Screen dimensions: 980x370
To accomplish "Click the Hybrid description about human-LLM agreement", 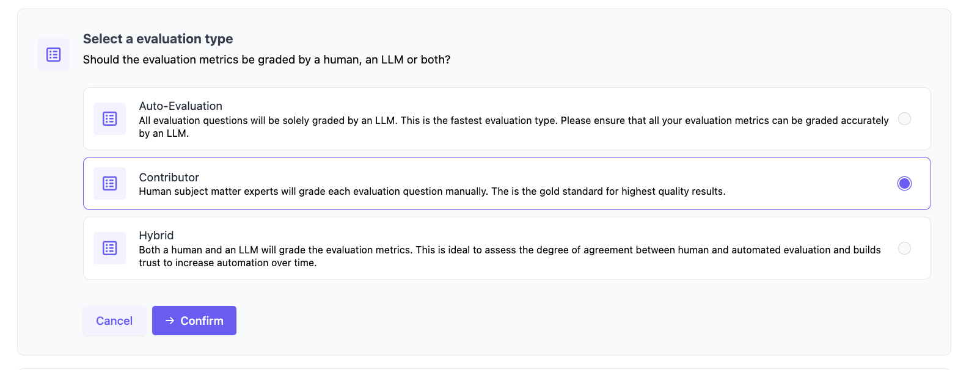I will 509,250.
